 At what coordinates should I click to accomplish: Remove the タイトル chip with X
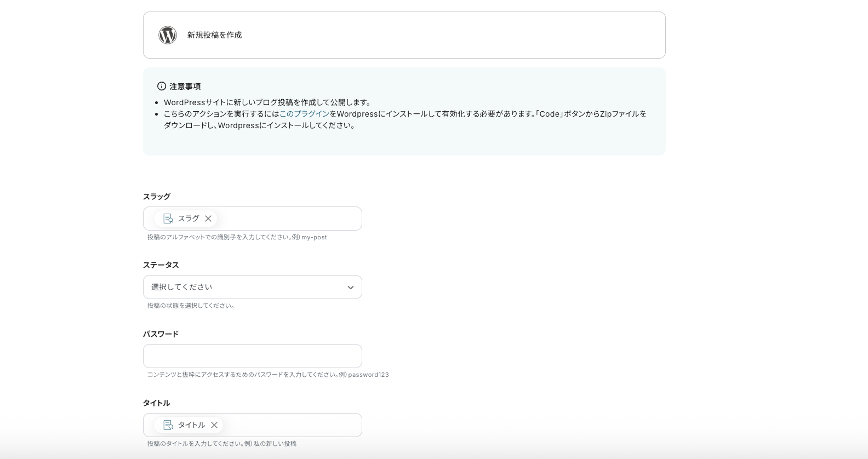click(214, 425)
